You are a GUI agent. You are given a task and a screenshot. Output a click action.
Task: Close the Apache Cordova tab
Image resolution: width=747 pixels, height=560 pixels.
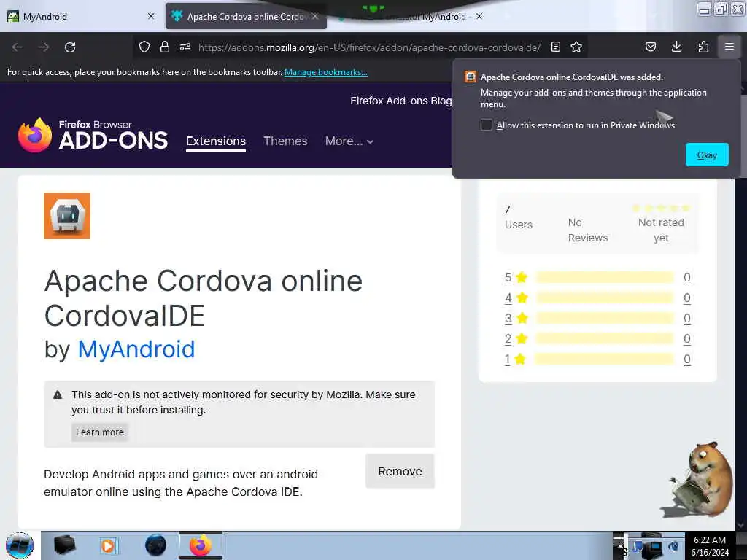pyautogui.click(x=315, y=16)
